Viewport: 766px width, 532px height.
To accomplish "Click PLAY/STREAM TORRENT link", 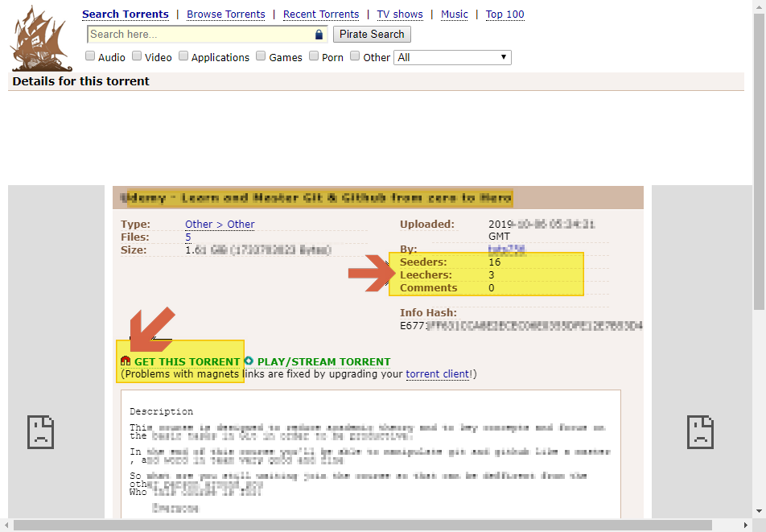I will click(324, 361).
